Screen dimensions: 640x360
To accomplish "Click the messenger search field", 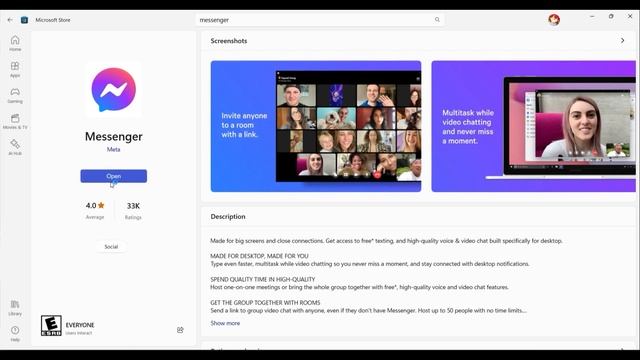I will (x=320, y=20).
